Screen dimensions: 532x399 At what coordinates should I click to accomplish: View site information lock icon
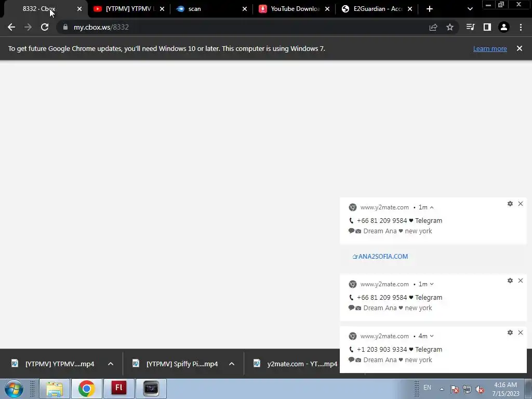pos(65,27)
